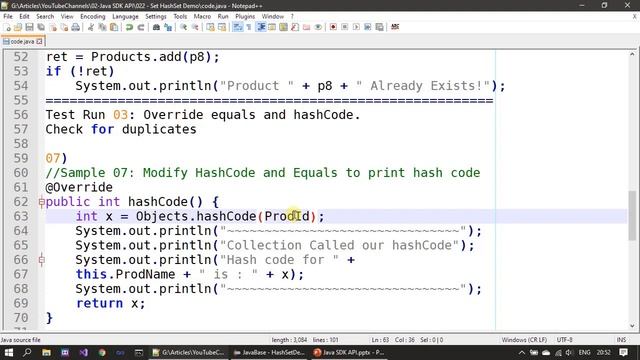Zoom out using the toolbar icon
The image size is (640, 360).
(195, 27)
